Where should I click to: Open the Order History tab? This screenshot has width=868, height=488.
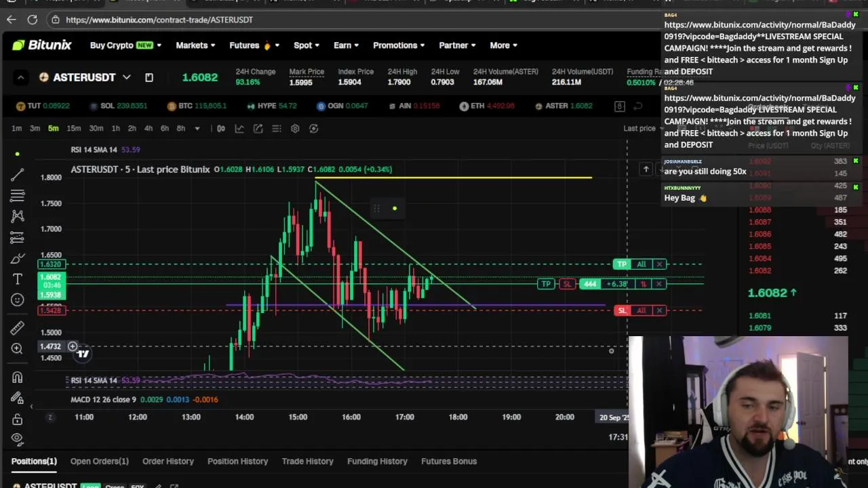[x=168, y=461]
